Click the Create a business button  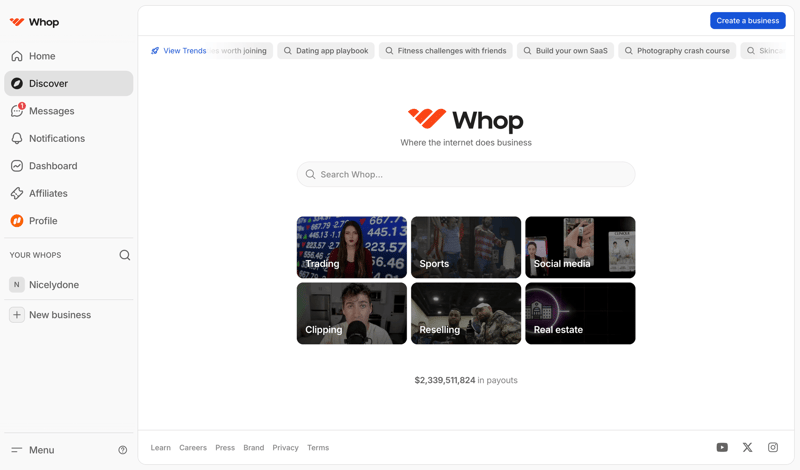[x=747, y=20]
